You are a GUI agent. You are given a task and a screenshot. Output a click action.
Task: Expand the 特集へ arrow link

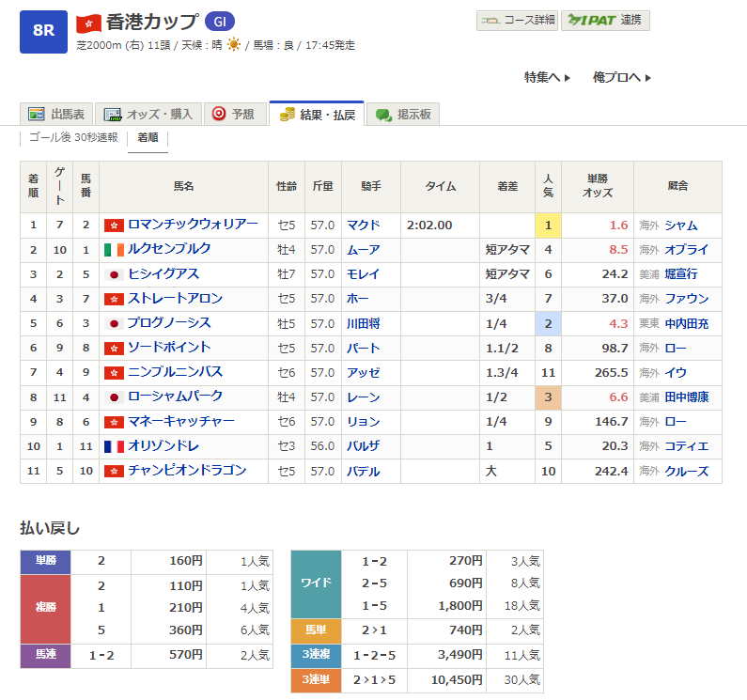coord(547,77)
